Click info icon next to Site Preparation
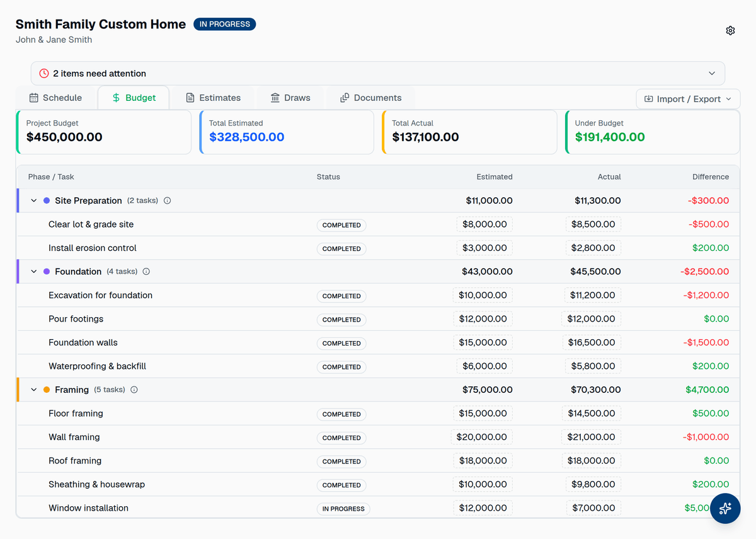The image size is (756, 539). click(x=168, y=200)
